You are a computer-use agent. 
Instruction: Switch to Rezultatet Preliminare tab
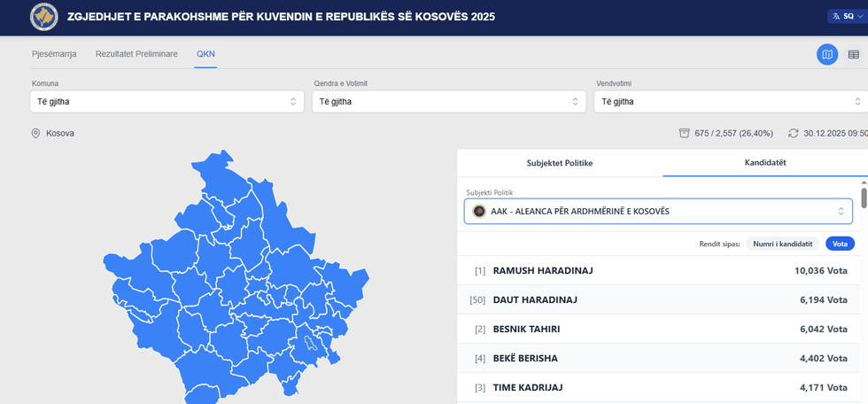pos(136,54)
